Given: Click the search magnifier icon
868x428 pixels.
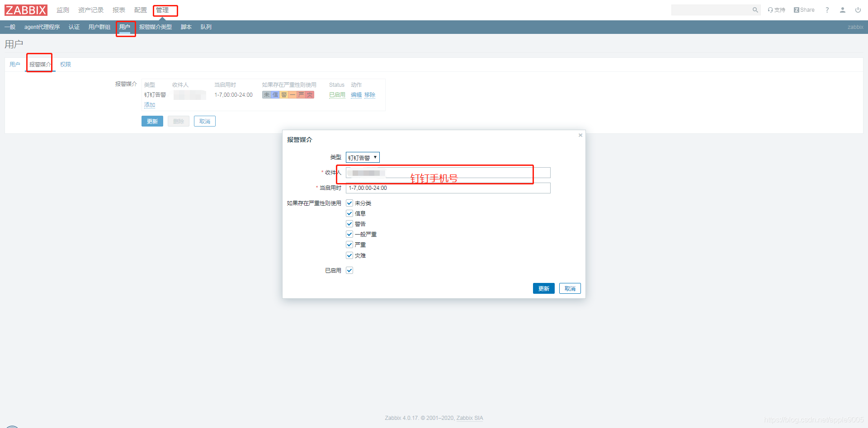Looking at the screenshot, I should [755, 10].
